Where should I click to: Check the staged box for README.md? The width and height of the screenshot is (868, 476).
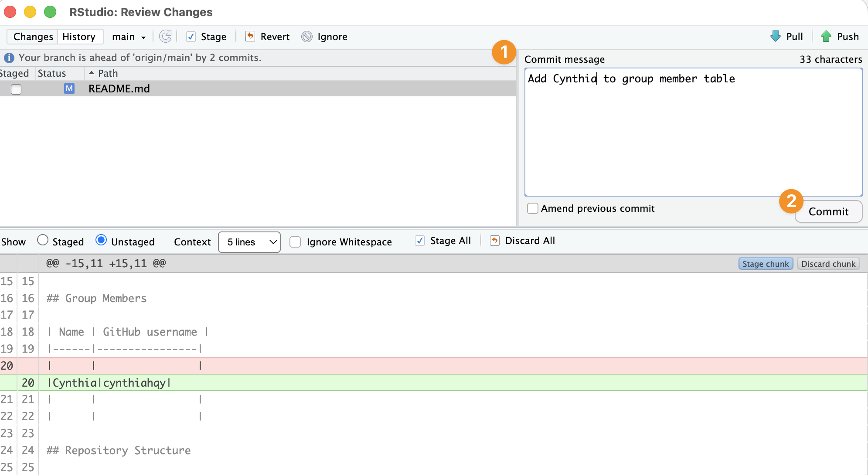pyautogui.click(x=16, y=89)
